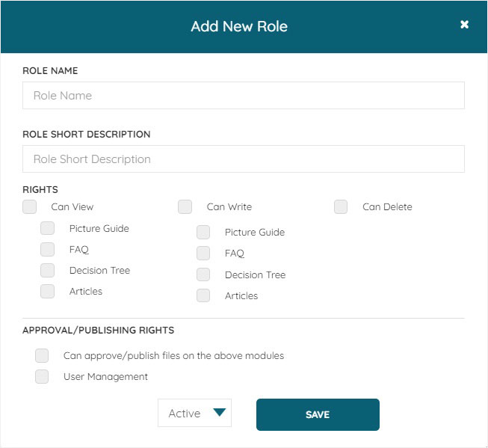Image resolution: width=488 pixels, height=448 pixels.
Task: Click the dropdown arrow next to Active
Action: tap(220, 412)
